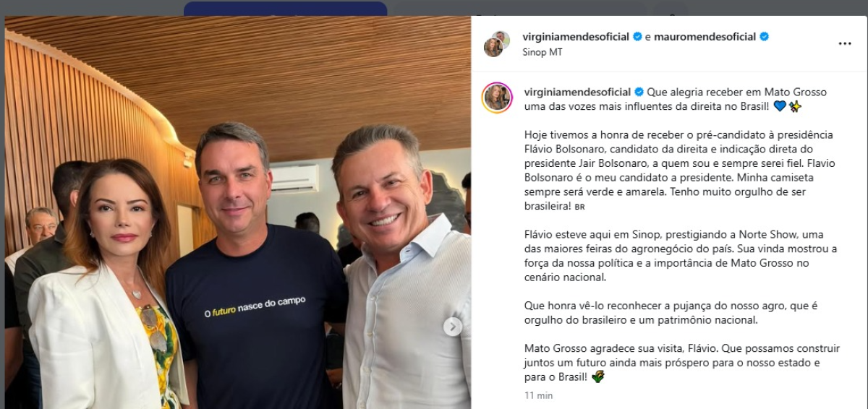Click the front woman avatar in post header
The image size is (868, 409).
493,48
